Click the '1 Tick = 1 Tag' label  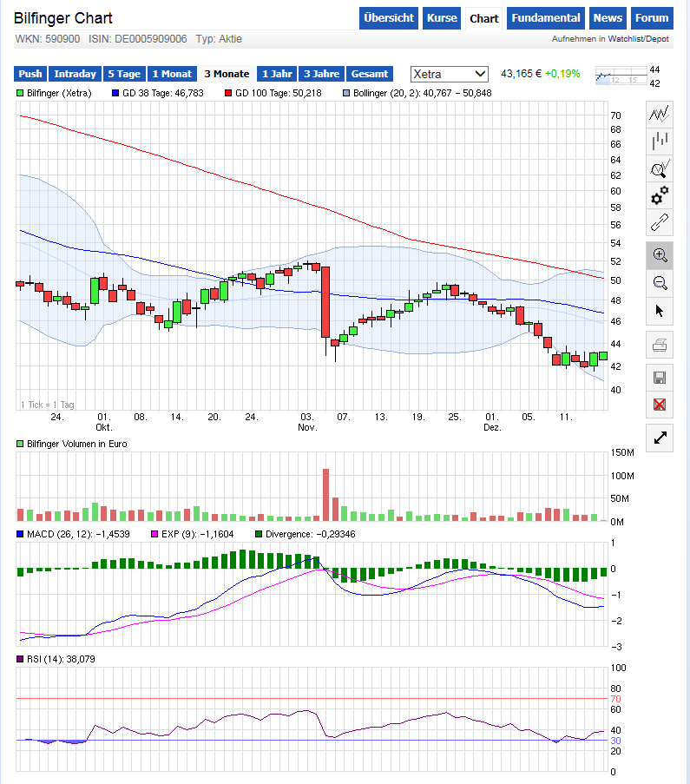tap(48, 405)
